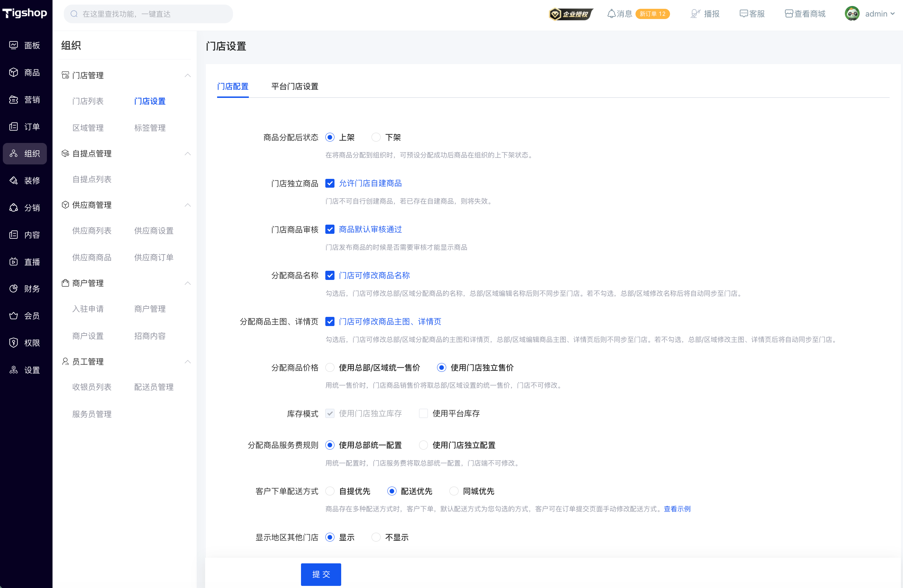The width and height of the screenshot is (903, 588).
Task: Open the 客服 chat icon in header
Action: coord(744,14)
